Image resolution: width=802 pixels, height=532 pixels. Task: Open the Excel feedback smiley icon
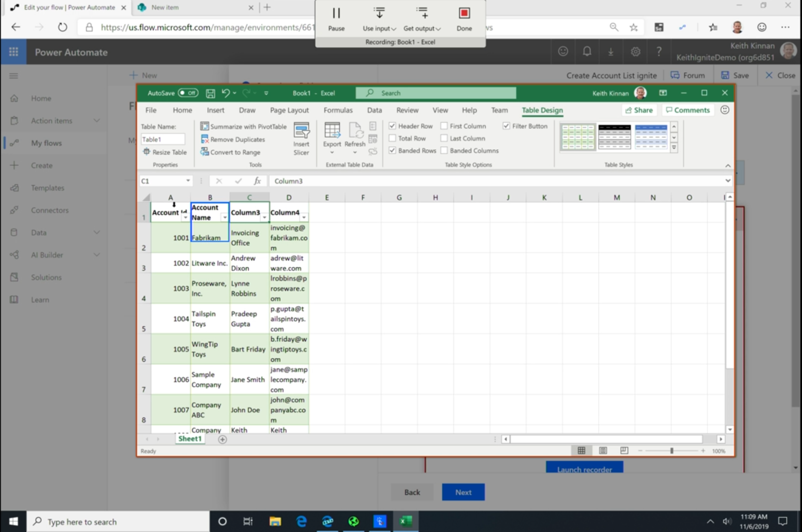point(725,110)
